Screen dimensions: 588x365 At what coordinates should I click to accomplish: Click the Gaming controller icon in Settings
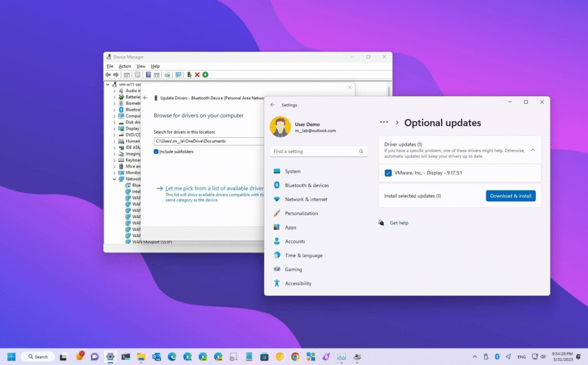point(277,269)
